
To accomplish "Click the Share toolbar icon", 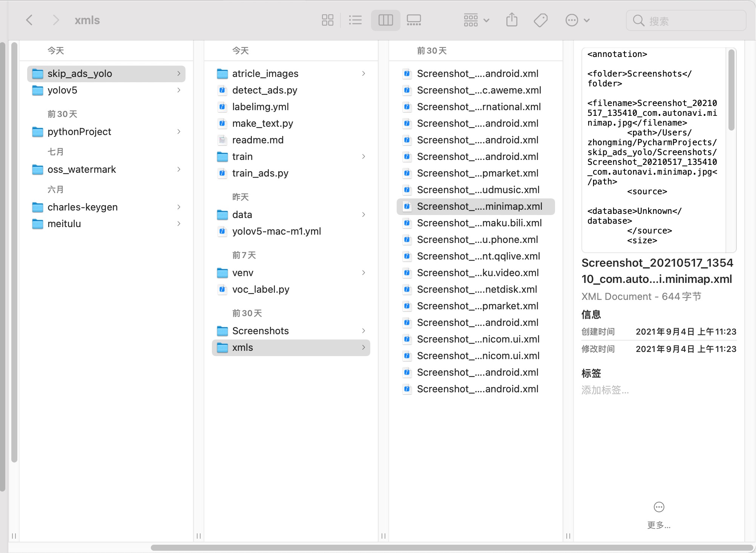I will point(512,20).
